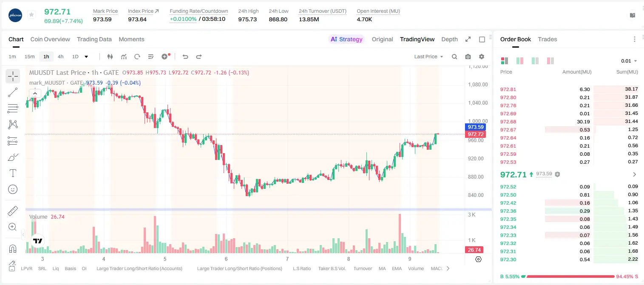Add MU to favorites with star icon
The image size is (644, 285).
point(31,14)
